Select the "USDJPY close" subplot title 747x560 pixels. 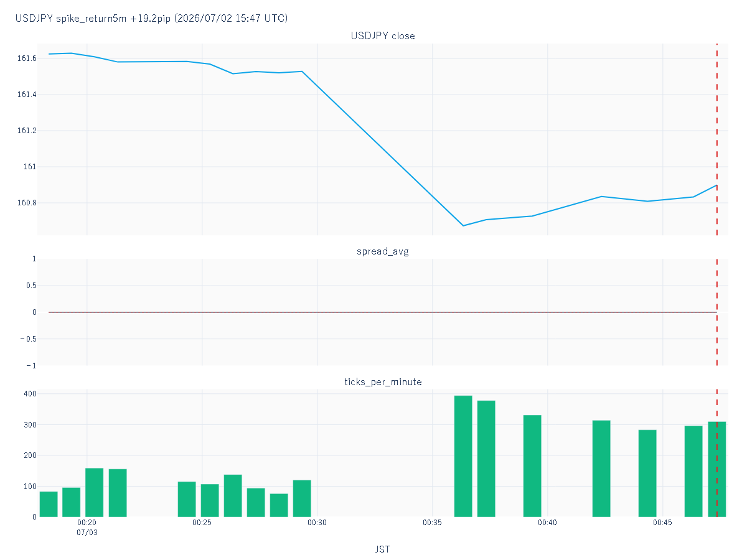pos(383,36)
